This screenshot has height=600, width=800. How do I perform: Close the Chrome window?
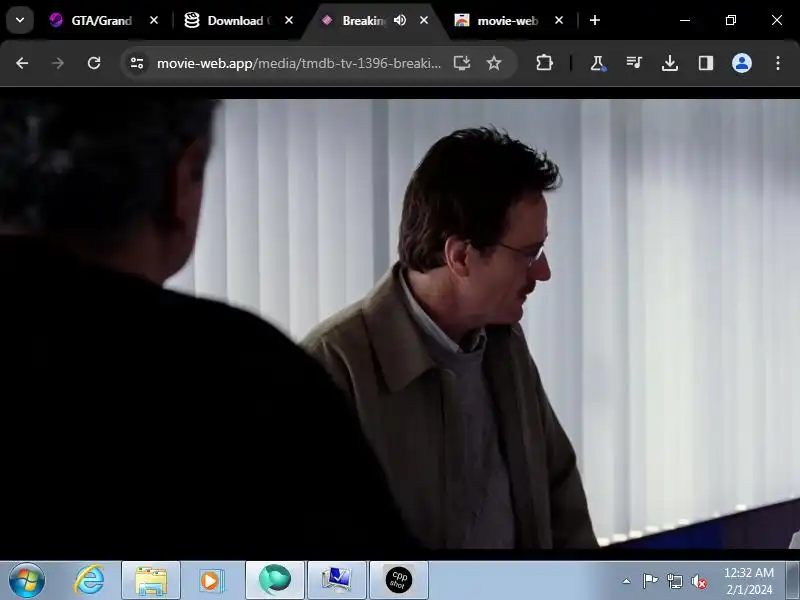coord(777,20)
